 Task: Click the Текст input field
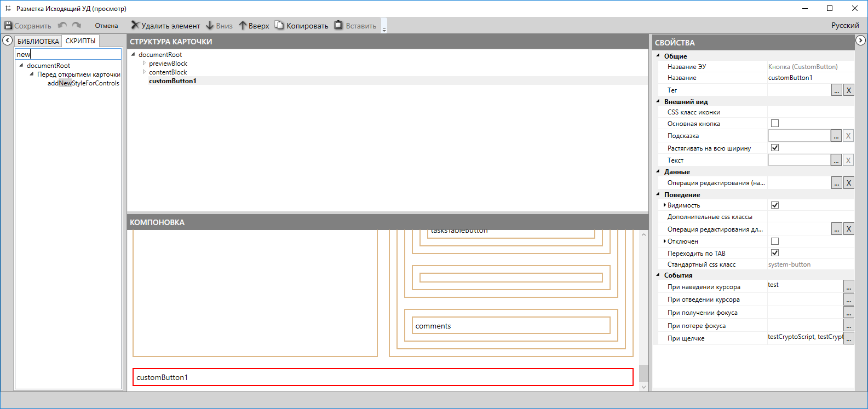pyautogui.click(x=800, y=160)
